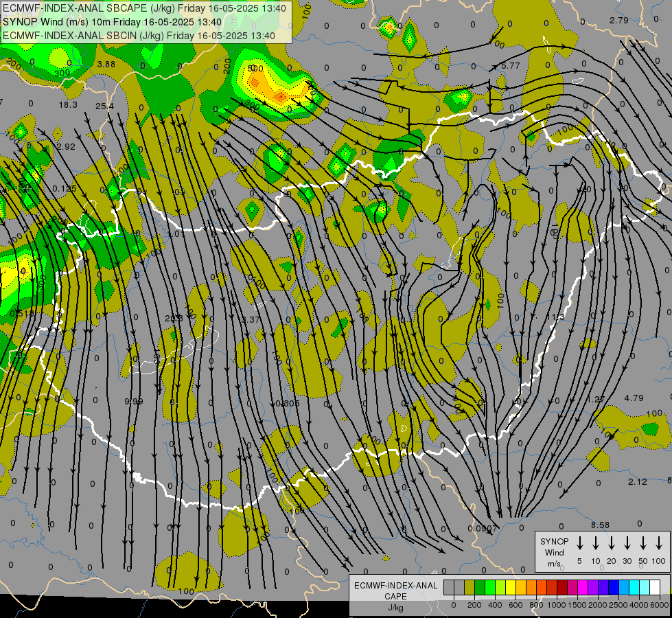This screenshot has width=672, height=618.
Task: Click the '1500' tick label on the colour scale
Action: click(x=577, y=605)
